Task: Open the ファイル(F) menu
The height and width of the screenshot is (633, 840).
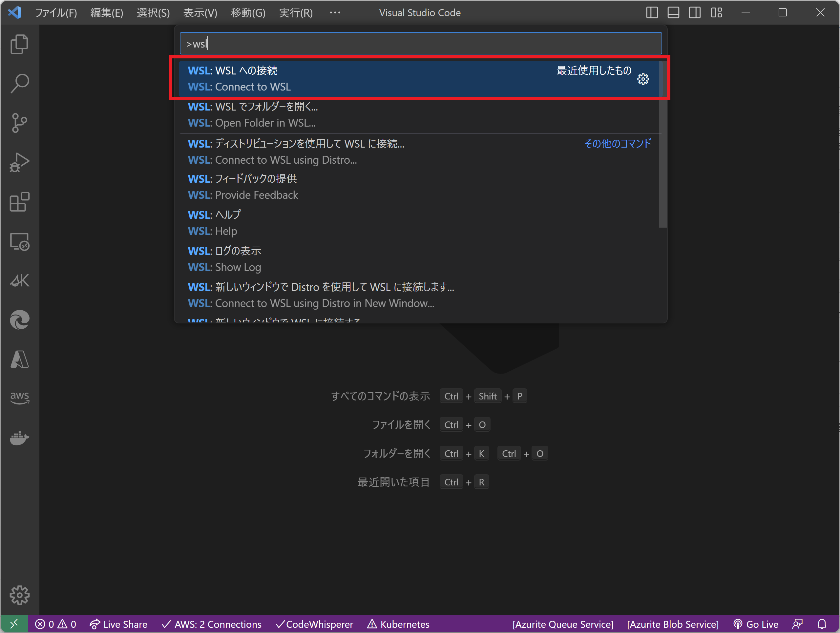Action: pos(56,12)
